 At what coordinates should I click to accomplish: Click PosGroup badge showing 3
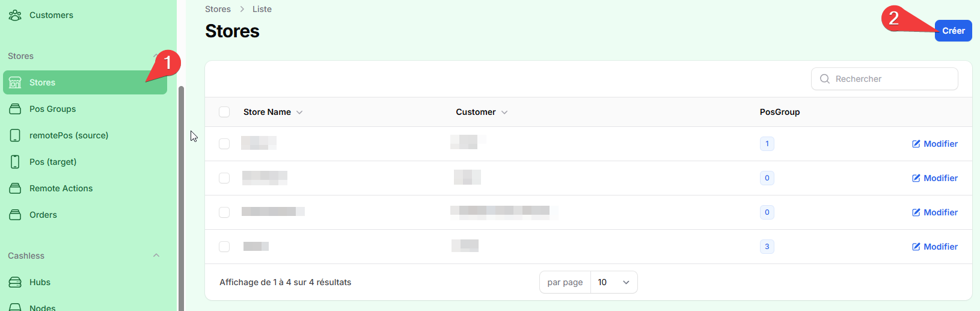[x=767, y=247]
